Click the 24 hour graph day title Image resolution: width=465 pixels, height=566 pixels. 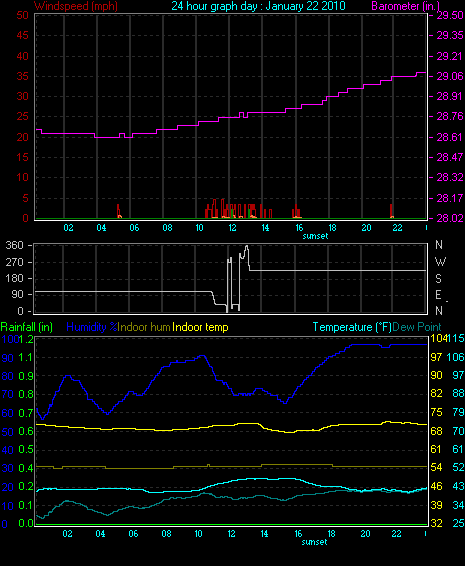point(258,6)
